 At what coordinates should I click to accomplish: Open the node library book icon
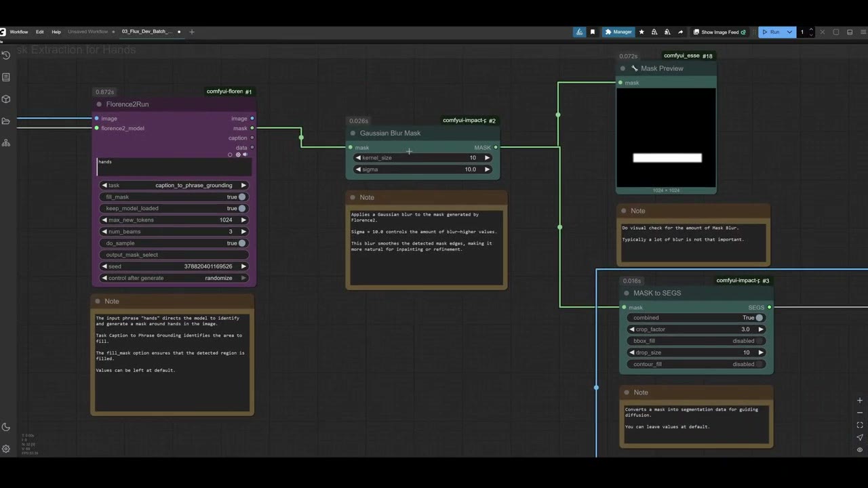click(x=5, y=77)
